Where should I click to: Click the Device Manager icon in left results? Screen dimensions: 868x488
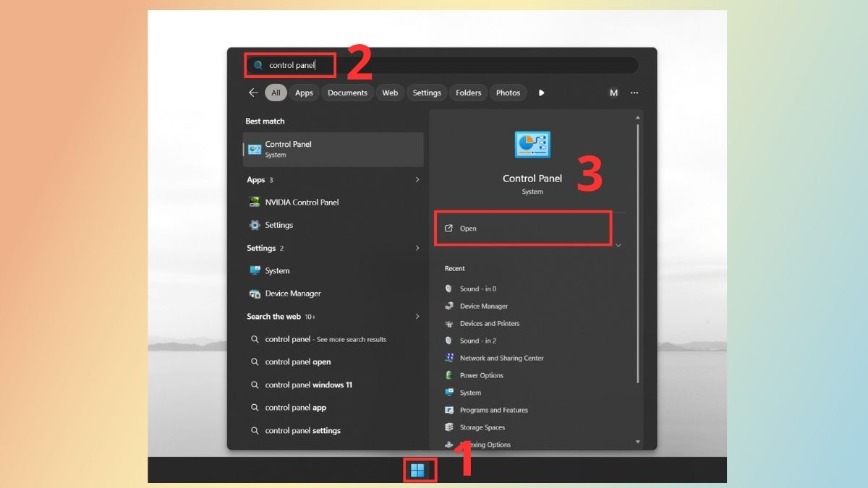click(255, 294)
